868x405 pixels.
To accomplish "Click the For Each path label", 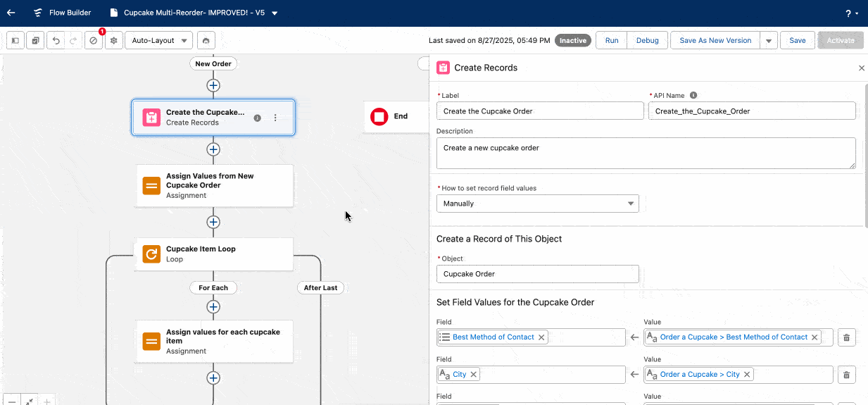I will 213,287.
